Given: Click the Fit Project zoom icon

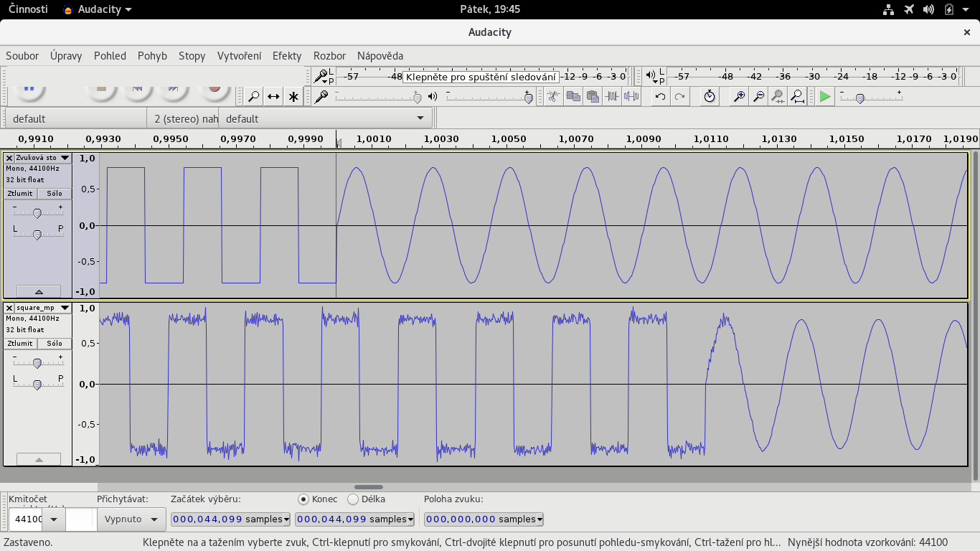Looking at the screenshot, I should tap(797, 96).
